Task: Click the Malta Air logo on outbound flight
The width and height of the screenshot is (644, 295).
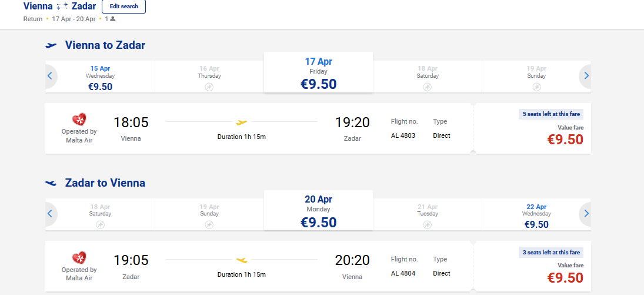Action: click(79, 120)
